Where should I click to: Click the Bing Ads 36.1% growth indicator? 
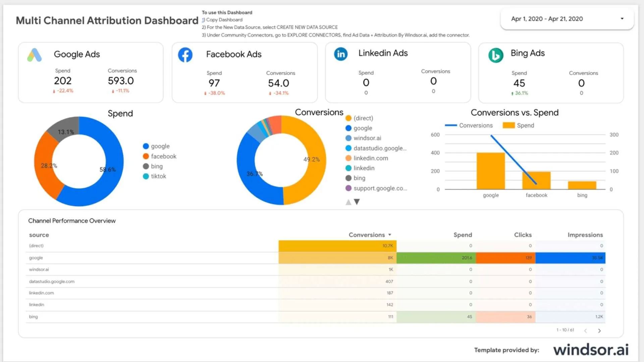(520, 93)
